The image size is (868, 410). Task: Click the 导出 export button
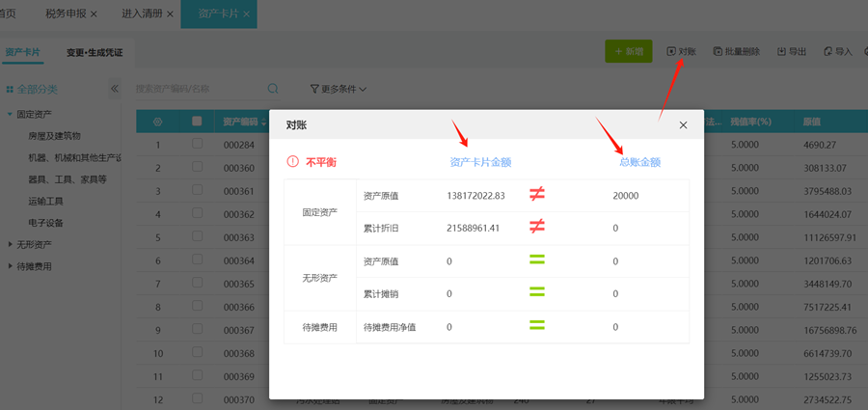tap(792, 51)
